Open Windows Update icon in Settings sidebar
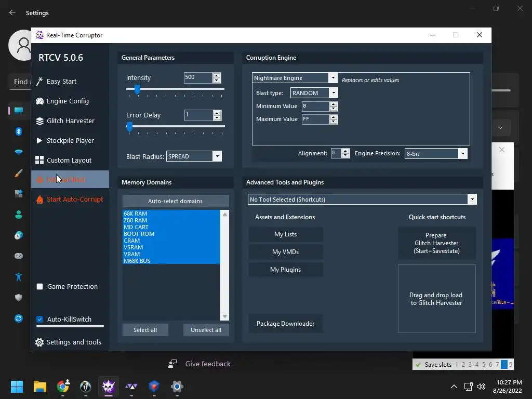532x399 pixels. tap(19, 318)
